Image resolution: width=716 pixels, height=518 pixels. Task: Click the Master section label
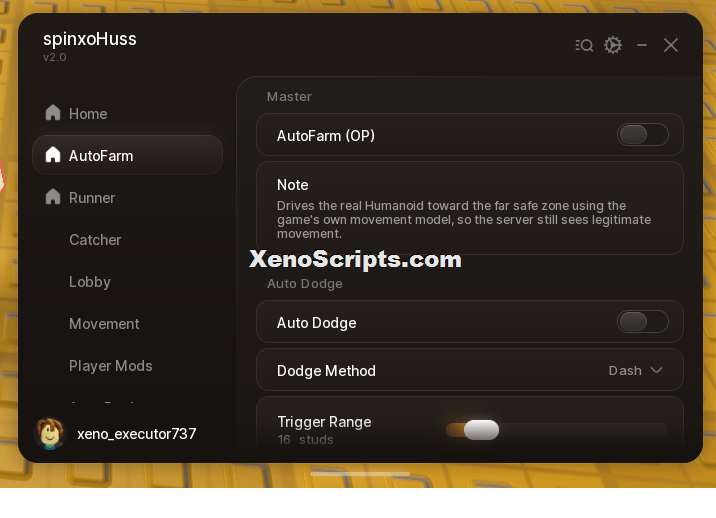tap(289, 97)
